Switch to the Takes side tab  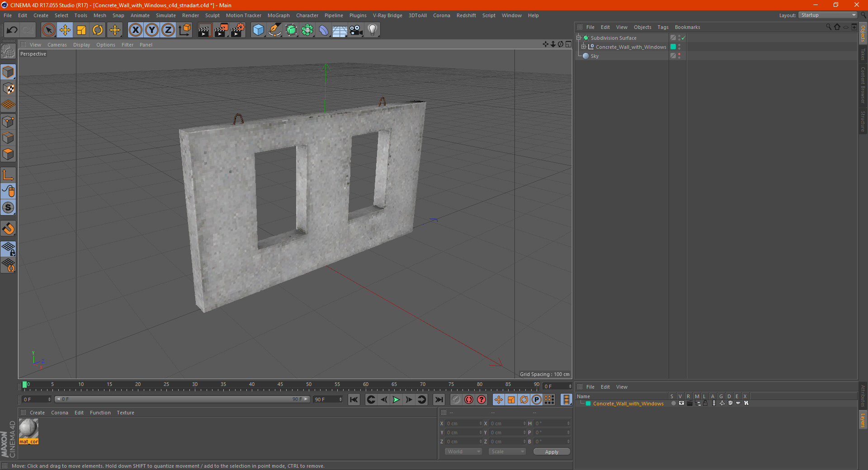(863, 55)
